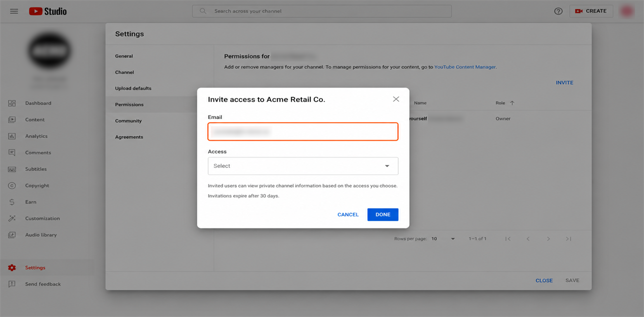Go to last page arrow

pyautogui.click(x=569, y=239)
